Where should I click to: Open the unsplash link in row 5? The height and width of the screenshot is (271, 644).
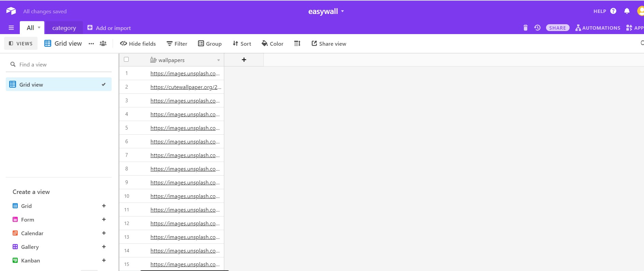click(185, 128)
